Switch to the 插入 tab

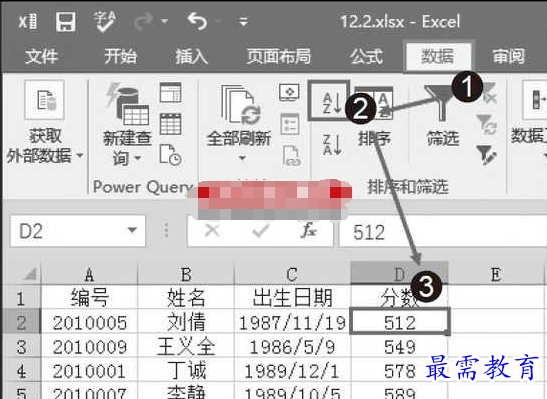[x=192, y=57]
